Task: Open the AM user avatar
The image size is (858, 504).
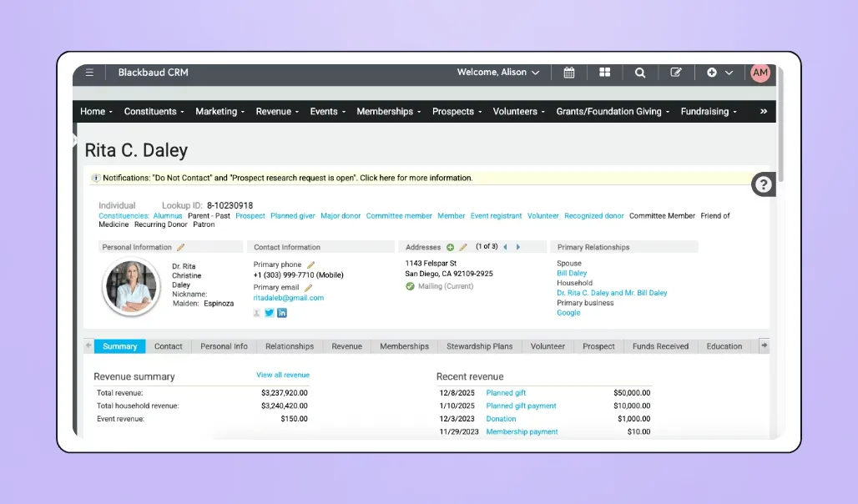Action: coord(760,73)
